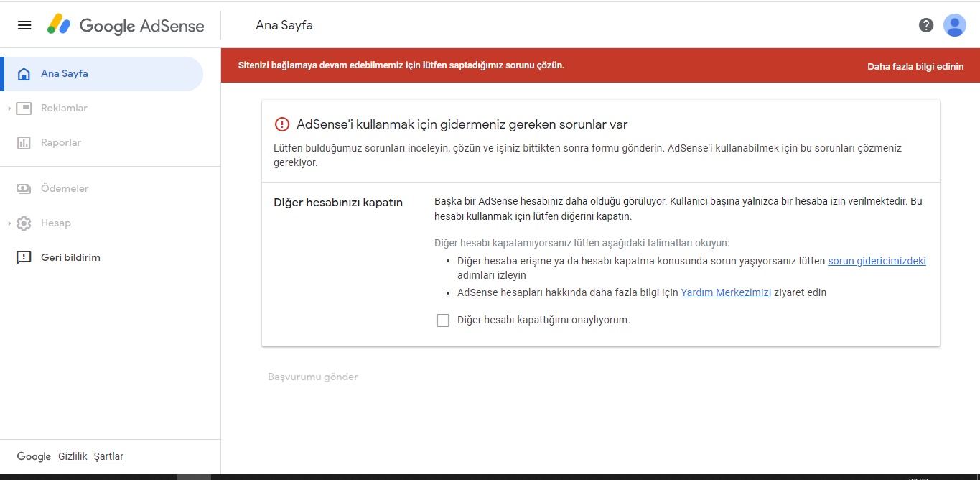
Task: Open the Şartlar footer link
Action: click(108, 457)
